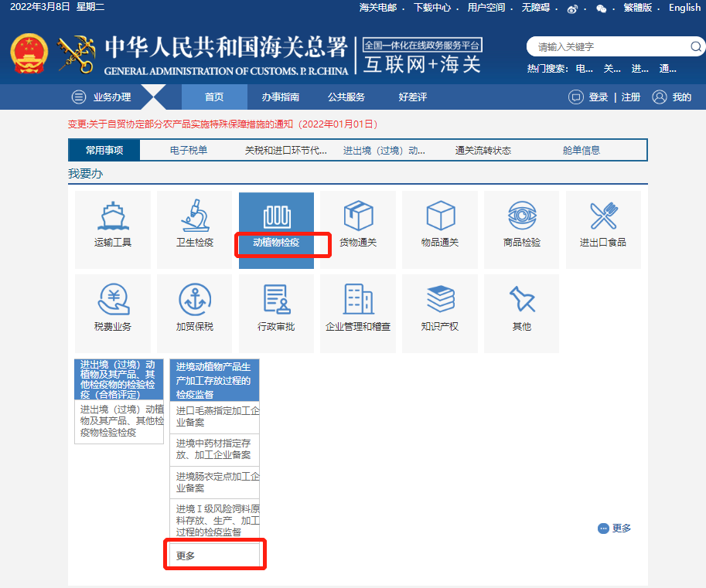Open 进出口食品 fork and knife icon
Viewport: 706px width, 588px height.
pos(603,216)
